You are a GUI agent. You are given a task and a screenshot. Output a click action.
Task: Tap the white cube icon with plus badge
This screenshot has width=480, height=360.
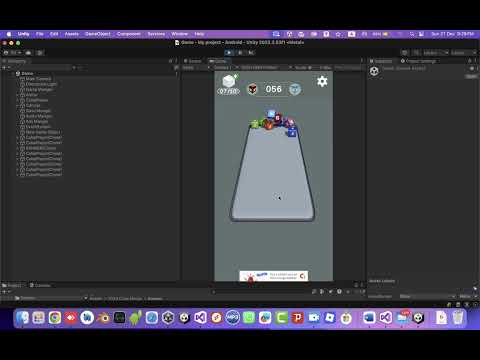coord(229,81)
